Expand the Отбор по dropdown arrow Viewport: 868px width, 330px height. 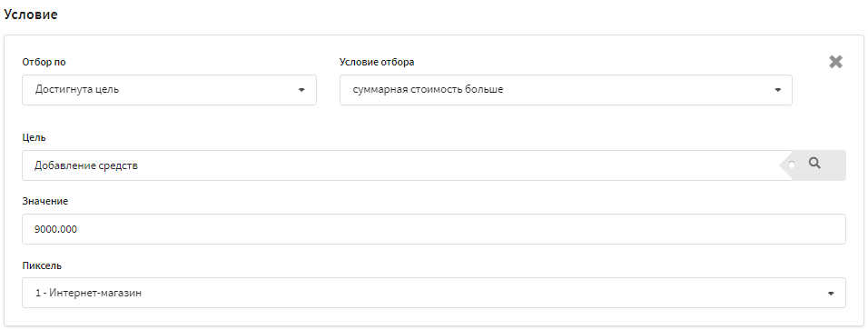point(301,90)
